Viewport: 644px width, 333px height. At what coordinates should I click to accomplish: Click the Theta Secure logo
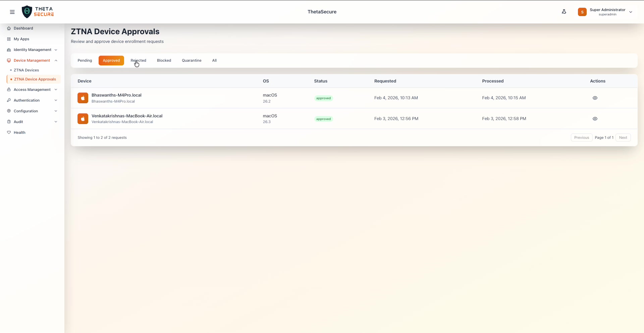click(x=38, y=11)
